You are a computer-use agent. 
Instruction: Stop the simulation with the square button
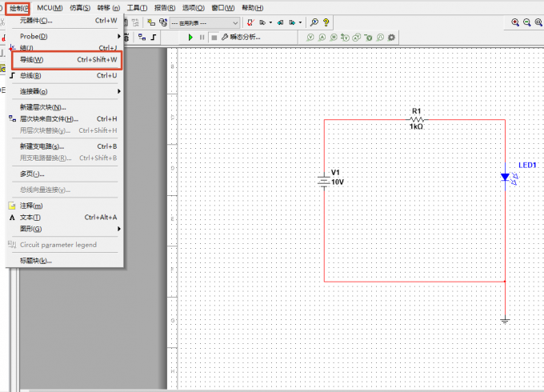tap(214, 37)
